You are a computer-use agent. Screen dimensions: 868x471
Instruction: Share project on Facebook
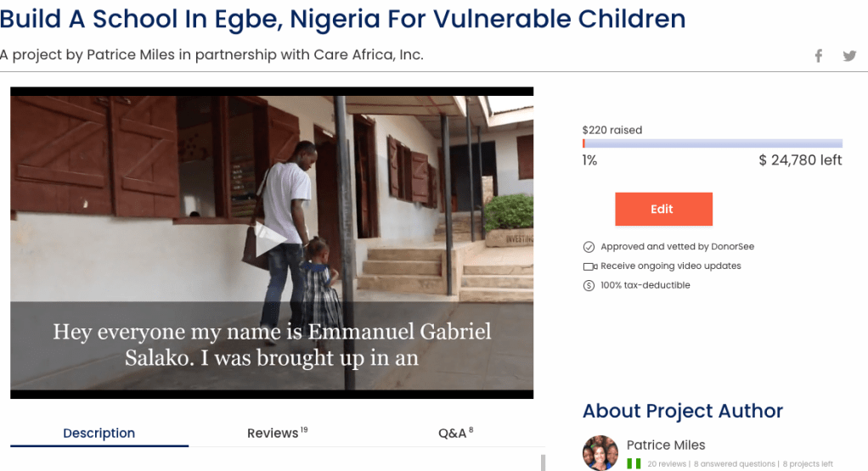click(x=819, y=56)
